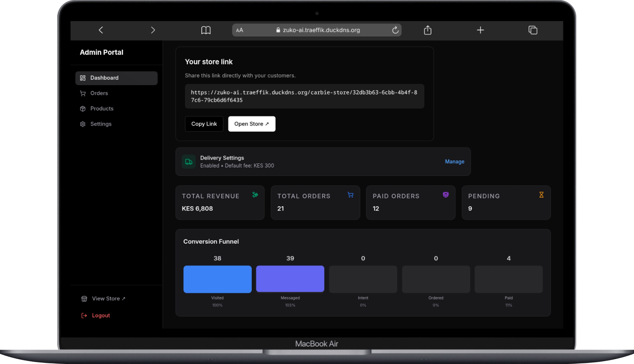Navigate to the Orders section
Image resolution: width=634 pixels, height=364 pixels.
[99, 93]
